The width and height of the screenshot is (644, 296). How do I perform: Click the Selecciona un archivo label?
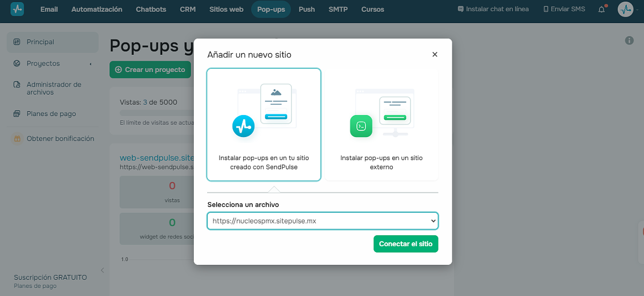[x=243, y=205]
